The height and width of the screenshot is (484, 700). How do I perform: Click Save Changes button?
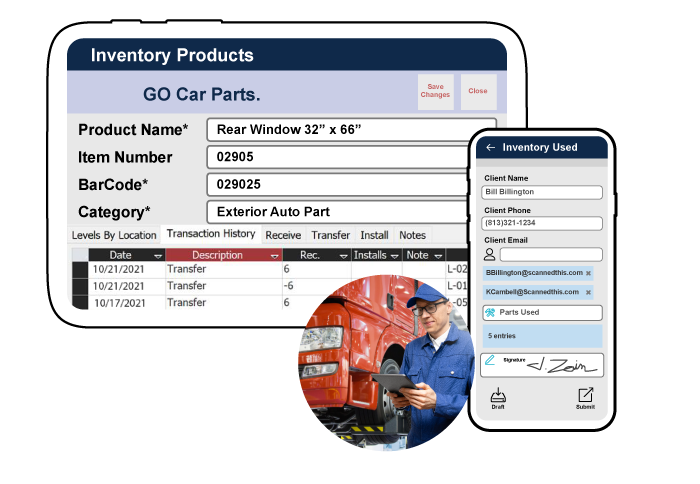coord(435,92)
